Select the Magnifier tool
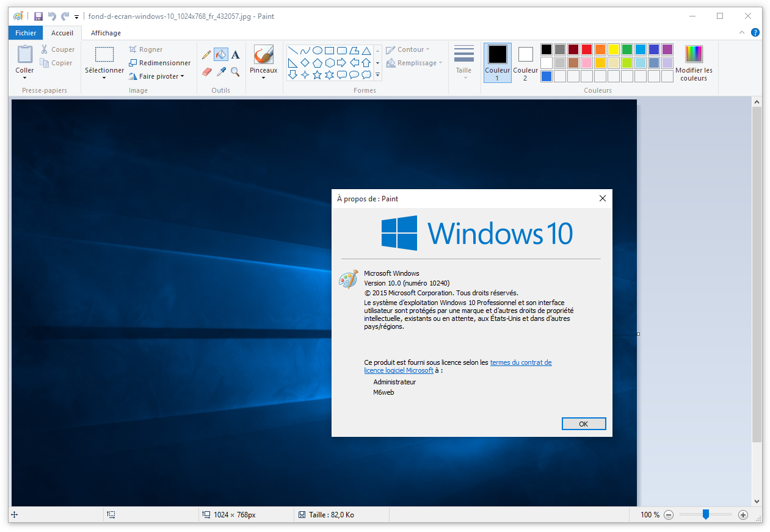 point(236,71)
